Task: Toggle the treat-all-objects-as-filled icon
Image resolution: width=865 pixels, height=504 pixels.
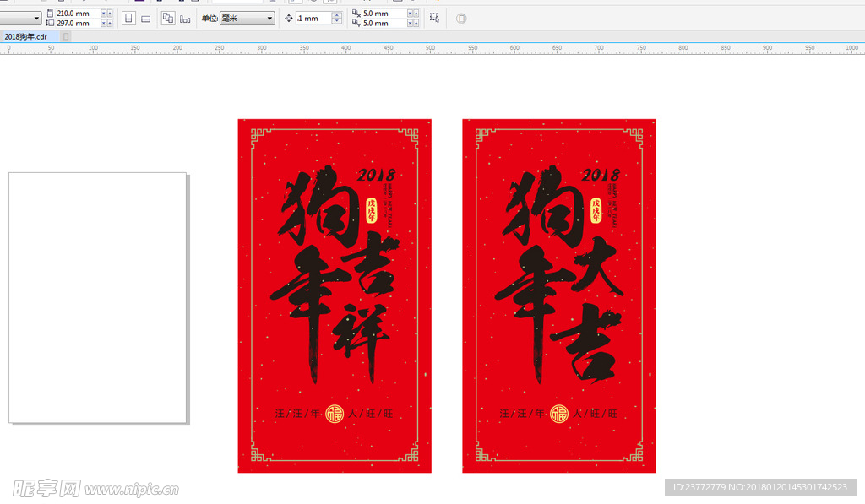Action: click(433, 18)
